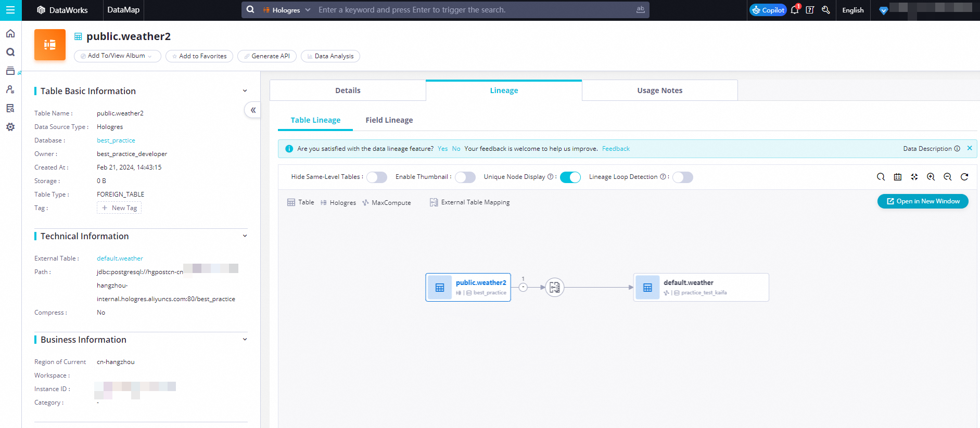Click the calendar icon in the lineage toolbar
Viewport: 980px width, 428px height.
pyautogui.click(x=898, y=177)
